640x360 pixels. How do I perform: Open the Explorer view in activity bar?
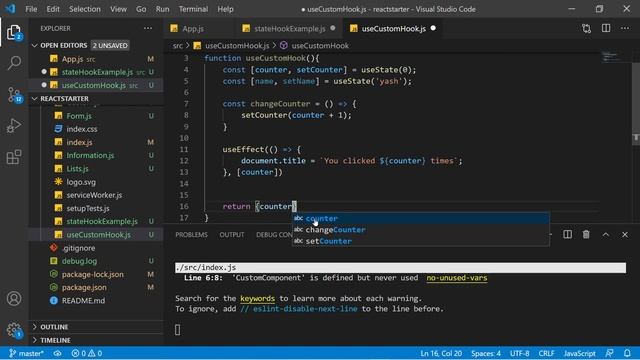(14, 32)
